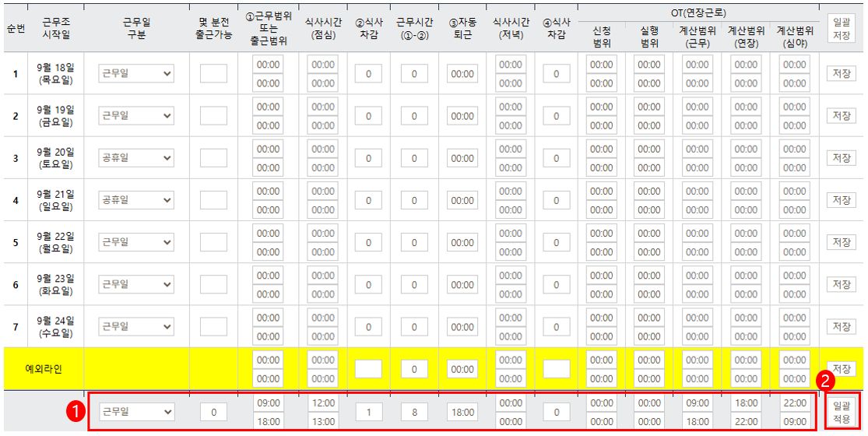The height and width of the screenshot is (436, 868).
Task: Open the 근무일 구분 dropdown for 9월 24일
Action: click(136, 326)
